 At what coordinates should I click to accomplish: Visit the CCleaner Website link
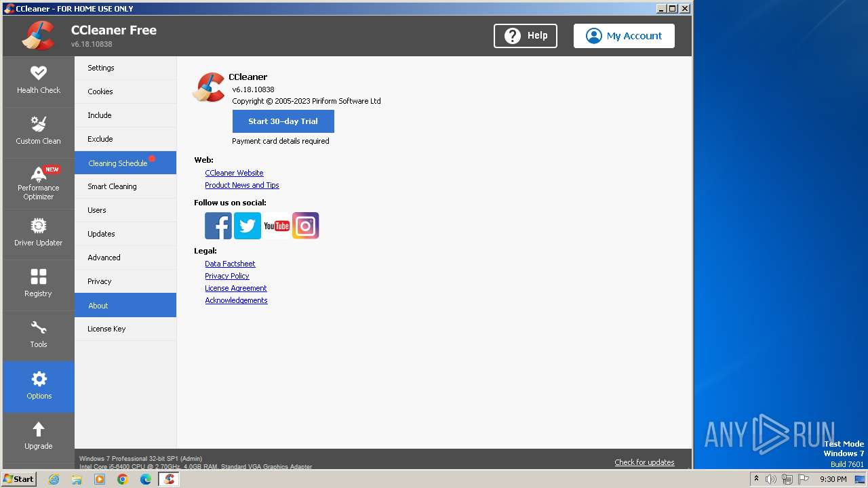234,173
